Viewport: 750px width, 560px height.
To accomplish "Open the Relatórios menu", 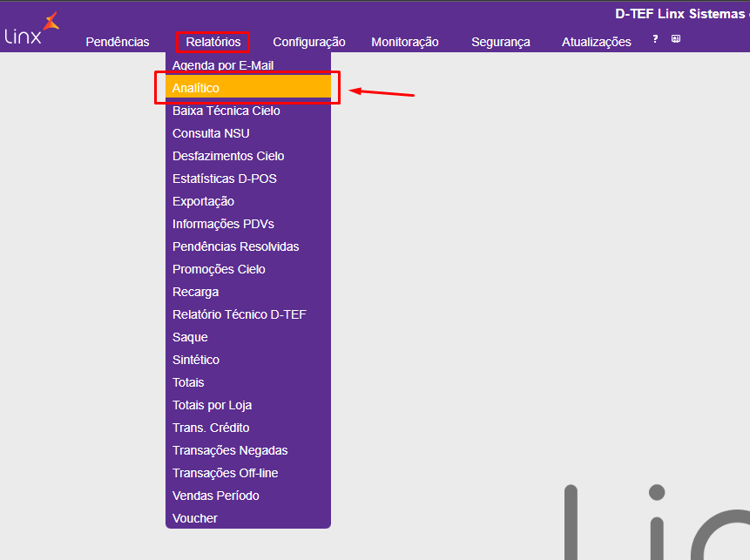I will [213, 42].
